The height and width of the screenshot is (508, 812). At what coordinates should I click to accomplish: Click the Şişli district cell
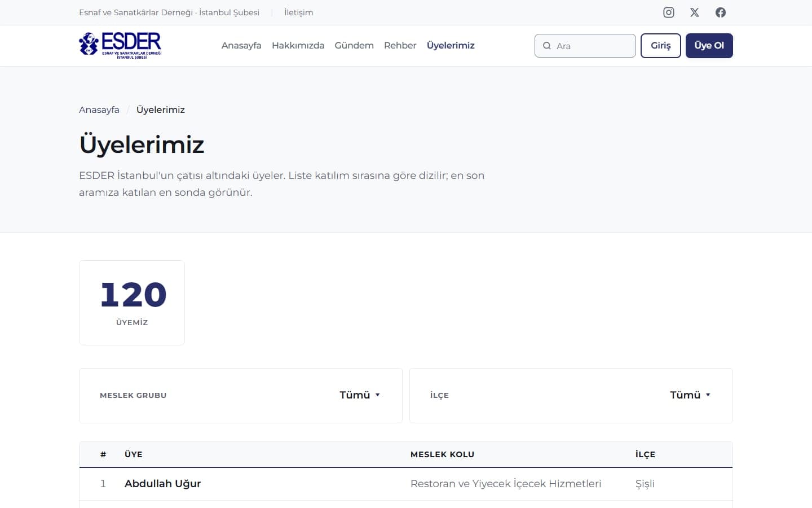click(645, 484)
